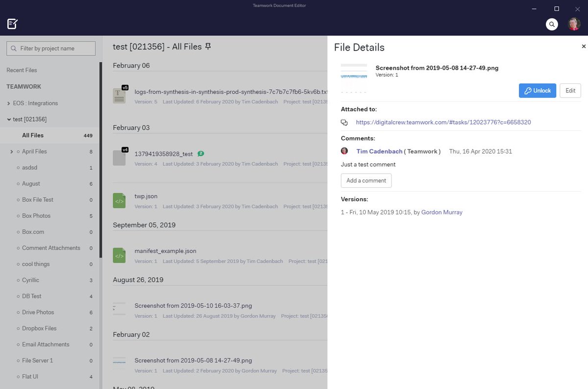Click the code file icon for manifest_example.json
The height and width of the screenshot is (389, 588).
click(x=119, y=255)
